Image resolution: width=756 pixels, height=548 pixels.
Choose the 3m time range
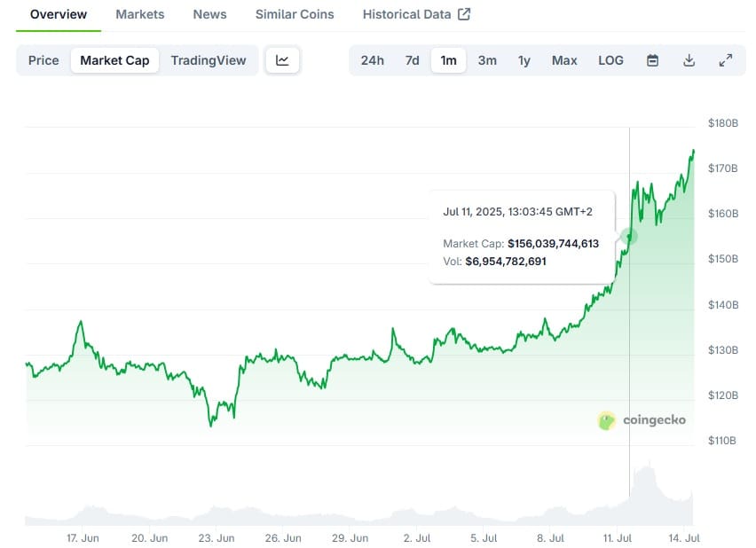[x=487, y=60]
